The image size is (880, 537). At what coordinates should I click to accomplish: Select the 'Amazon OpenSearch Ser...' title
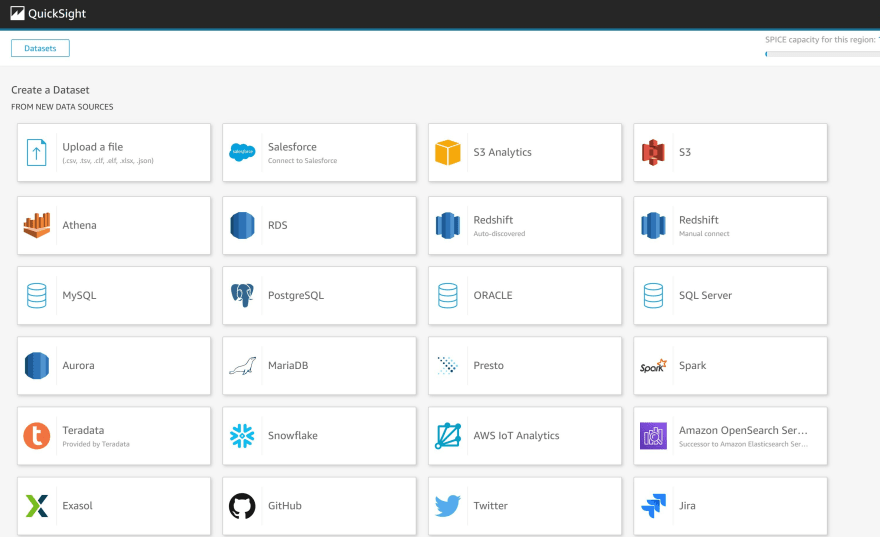click(743, 430)
